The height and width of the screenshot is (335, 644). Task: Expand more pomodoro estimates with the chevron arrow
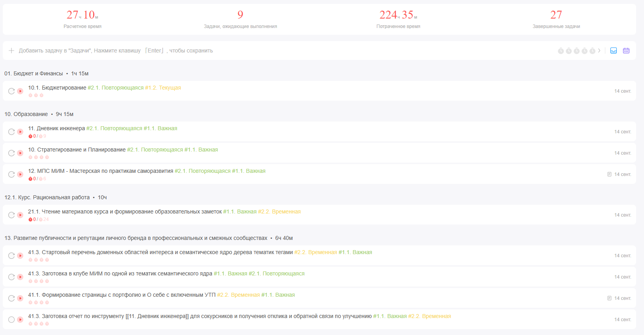coord(599,51)
